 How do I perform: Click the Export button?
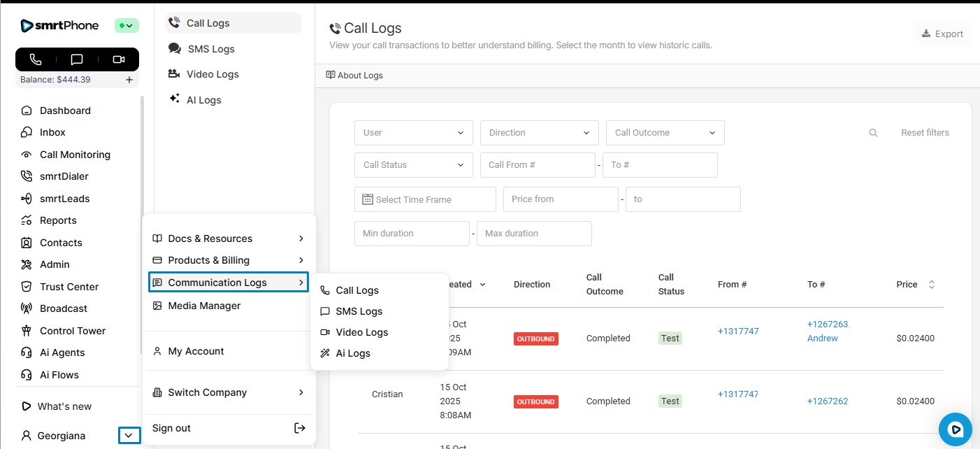(942, 34)
